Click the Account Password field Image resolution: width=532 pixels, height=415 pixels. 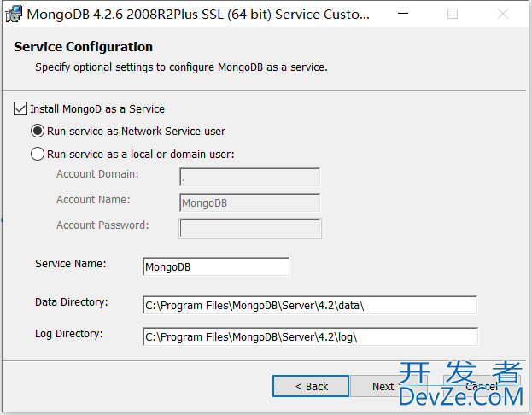(x=250, y=228)
